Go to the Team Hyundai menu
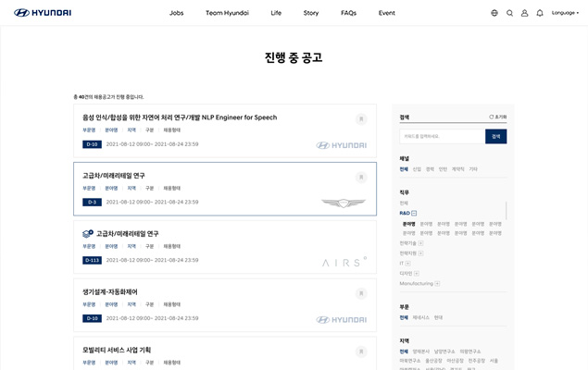The height and width of the screenshot is (370, 588). point(227,13)
